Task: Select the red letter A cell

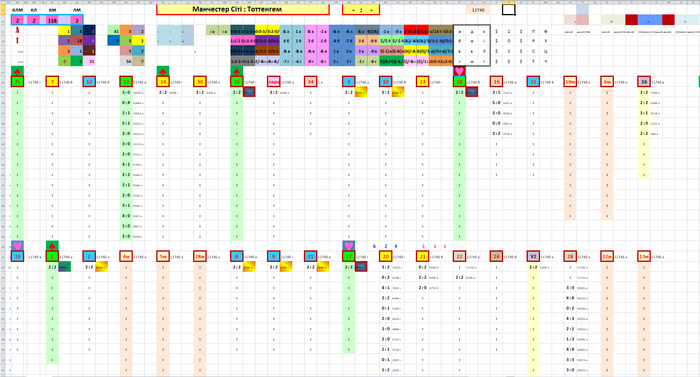Action: [x=17, y=30]
